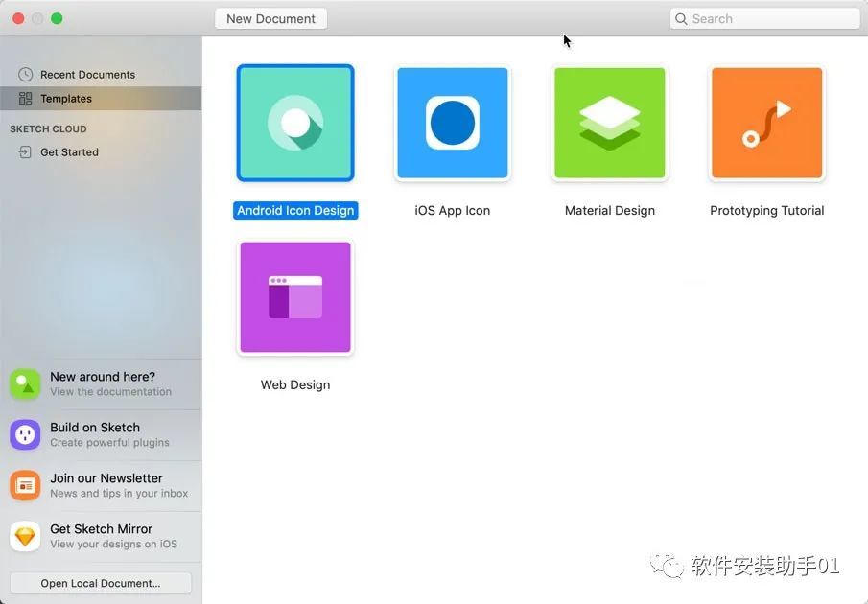The height and width of the screenshot is (604, 868).
Task: Open Get Started under Sketch Cloud
Action: pyautogui.click(x=101, y=152)
